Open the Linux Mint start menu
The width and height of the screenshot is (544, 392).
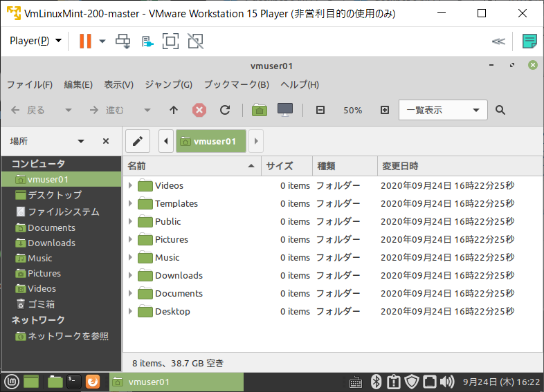(12, 382)
